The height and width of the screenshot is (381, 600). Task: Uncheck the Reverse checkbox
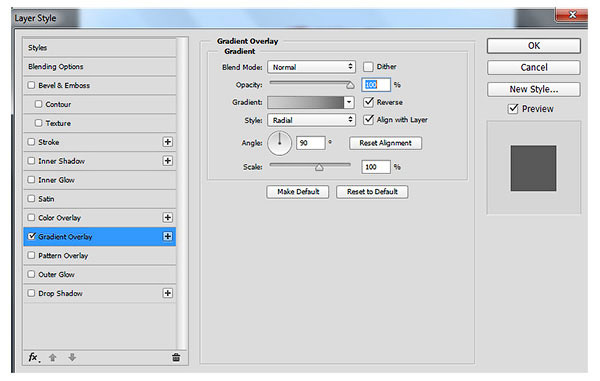click(x=368, y=102)
